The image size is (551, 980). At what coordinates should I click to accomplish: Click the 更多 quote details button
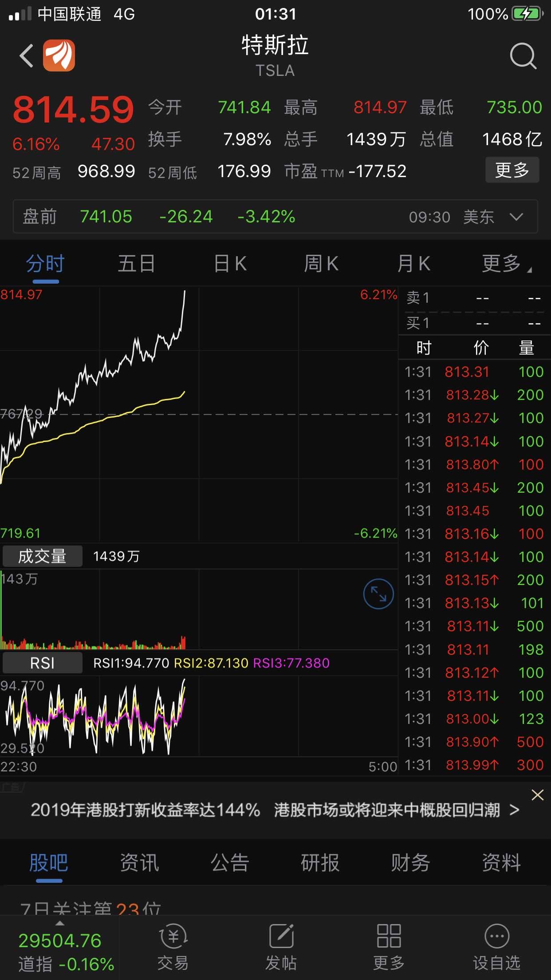click(x=512, y=170)
